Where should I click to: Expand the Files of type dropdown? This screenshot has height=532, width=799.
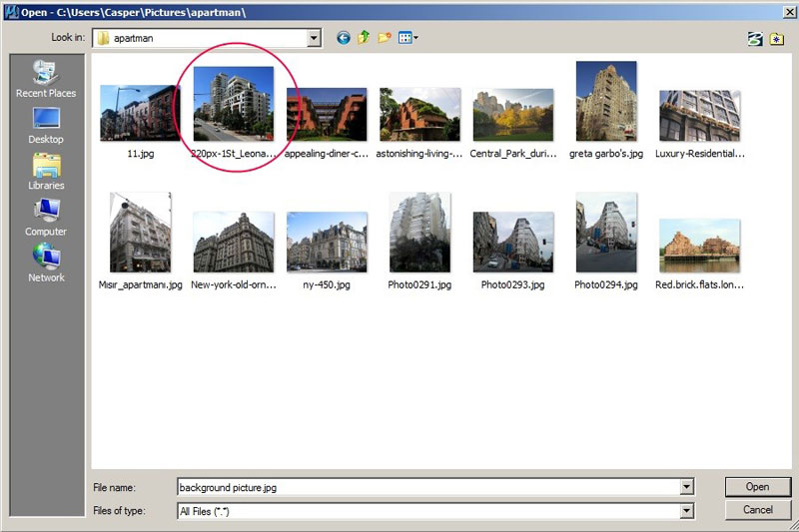[x=686, y=511]
